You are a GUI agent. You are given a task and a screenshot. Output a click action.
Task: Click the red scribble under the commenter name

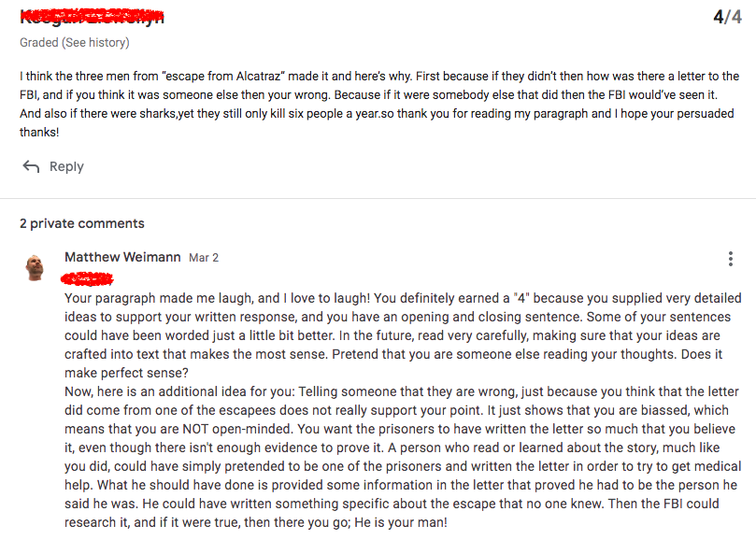coord(87,277)
